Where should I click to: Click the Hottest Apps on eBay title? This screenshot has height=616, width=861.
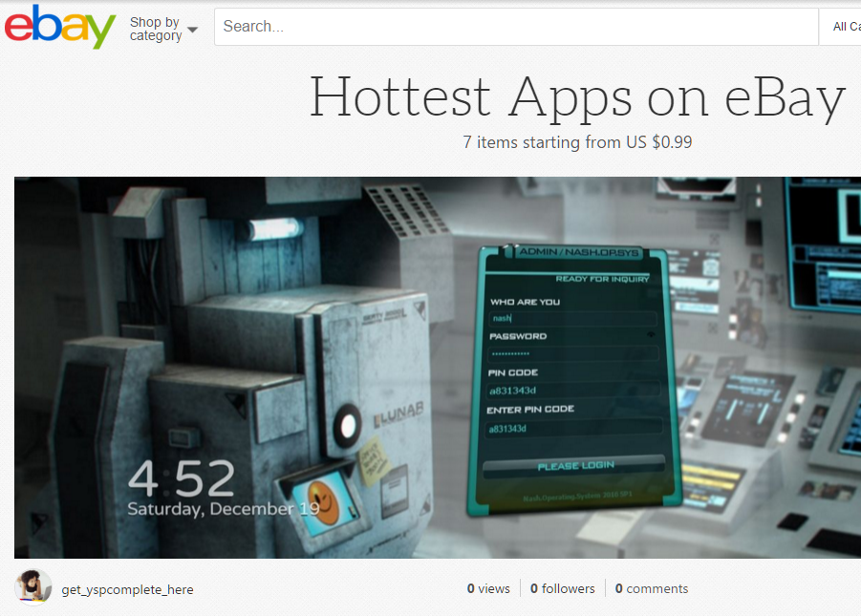tap(577, 97)
